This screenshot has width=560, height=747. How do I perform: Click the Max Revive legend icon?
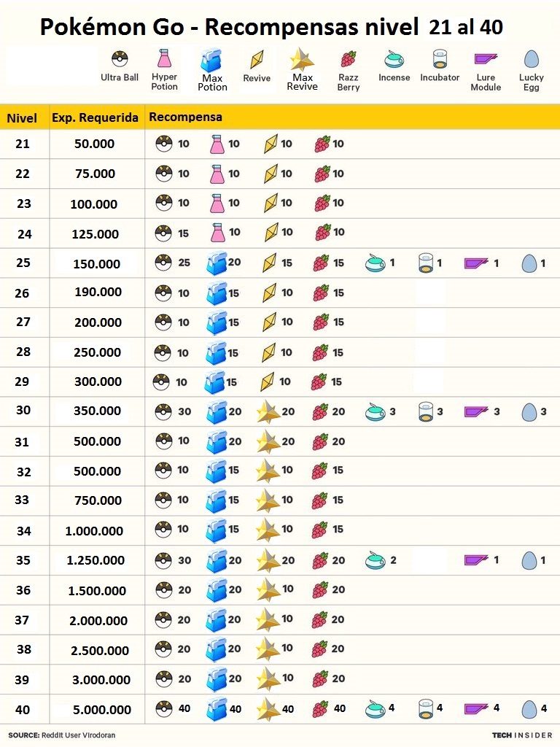pyautogui.click(x=302, y=59)
